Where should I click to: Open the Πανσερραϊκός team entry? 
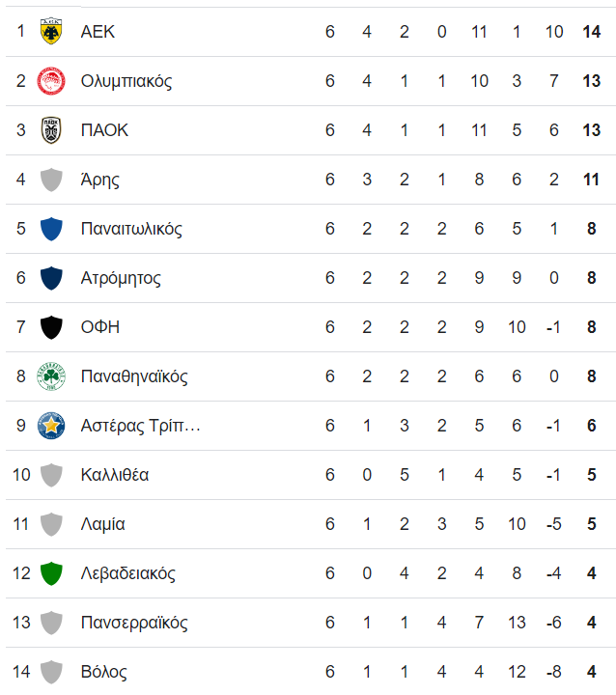(134, 623)
